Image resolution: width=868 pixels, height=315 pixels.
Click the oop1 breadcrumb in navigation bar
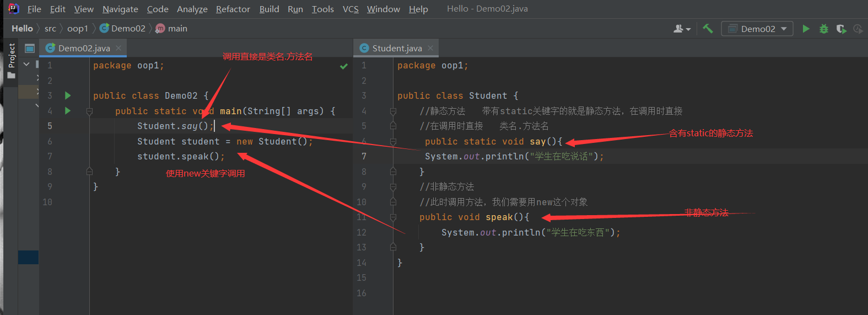pos(77,28)
